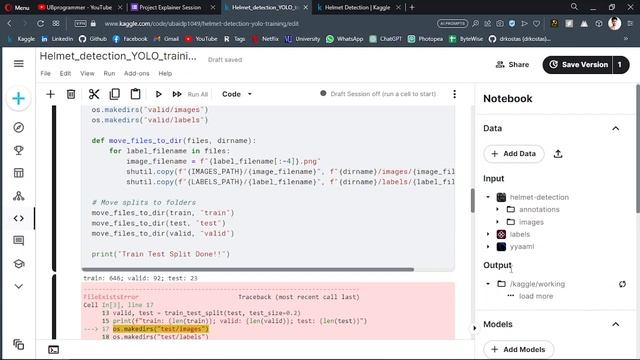Paste cell with clipboard icon

click(136, 94)
